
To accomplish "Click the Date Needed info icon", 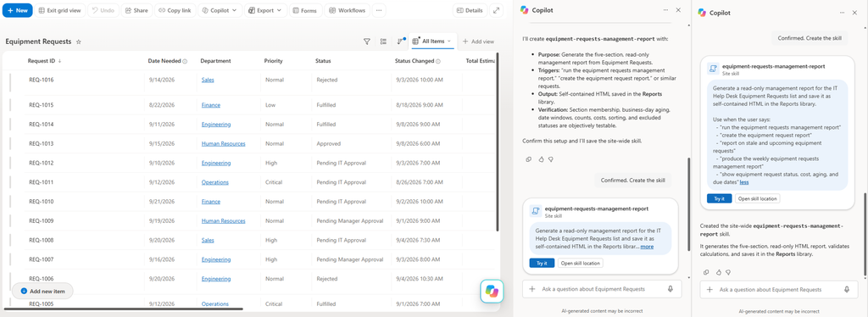I will point(185,61).
